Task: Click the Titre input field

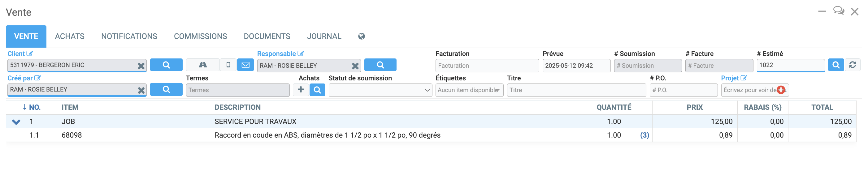Action: pyautogui.click(x=576, y=90)
